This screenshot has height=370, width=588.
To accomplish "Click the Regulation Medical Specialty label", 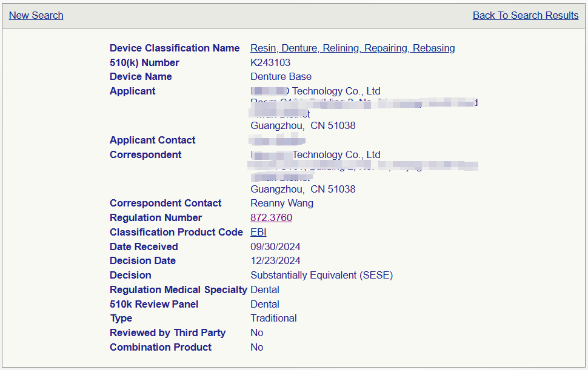I will tap(178, 290).
